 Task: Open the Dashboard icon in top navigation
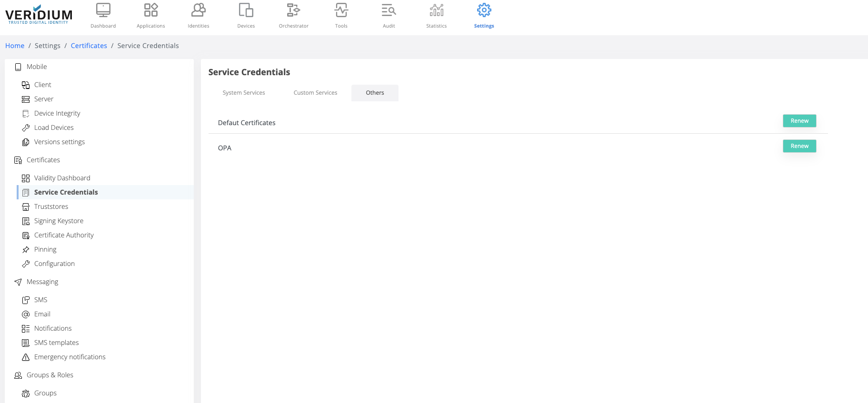[103, 11]
